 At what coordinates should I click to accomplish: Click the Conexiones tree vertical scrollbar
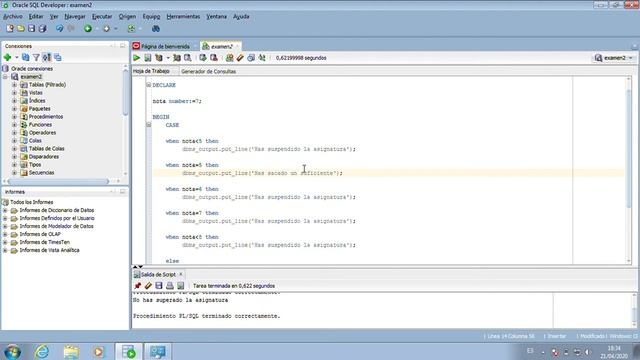tap(125, 94)
